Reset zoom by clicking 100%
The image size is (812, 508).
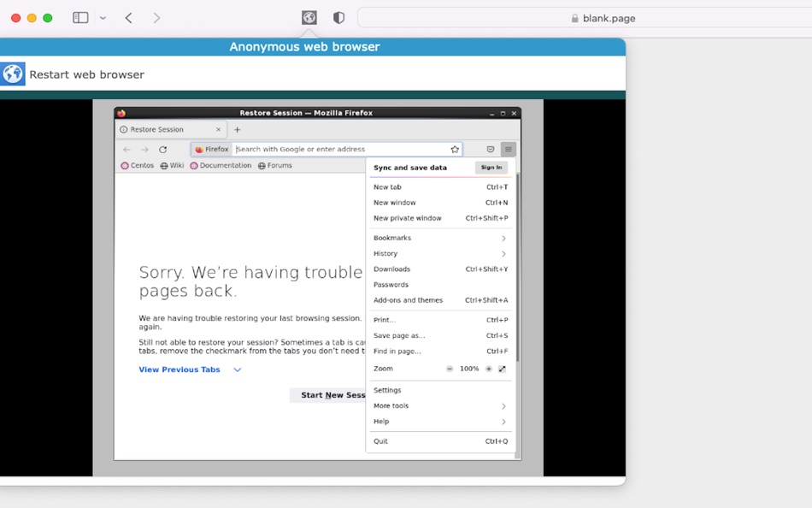[469, 369]
